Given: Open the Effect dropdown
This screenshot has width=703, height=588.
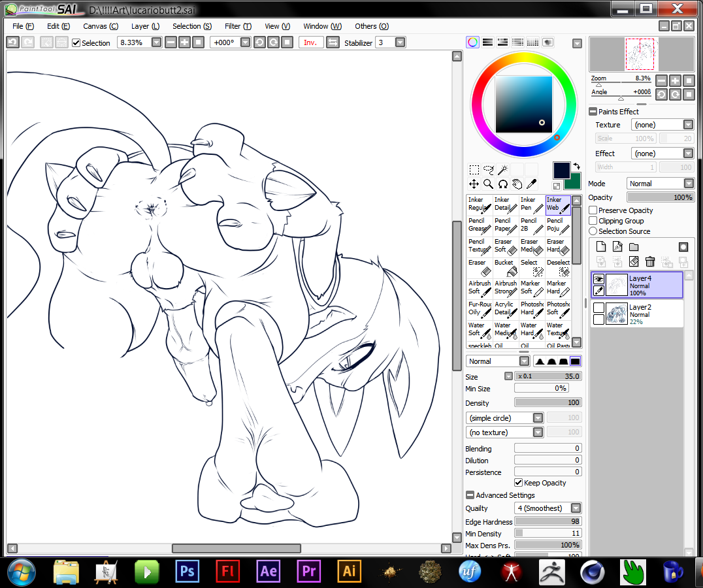Looking at the screenshot, I should tap(688, 154).
